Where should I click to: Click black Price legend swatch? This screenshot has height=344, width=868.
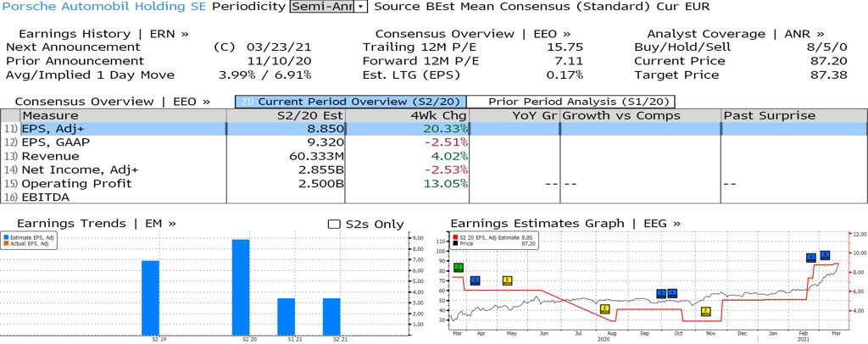(x=455, y=243)
